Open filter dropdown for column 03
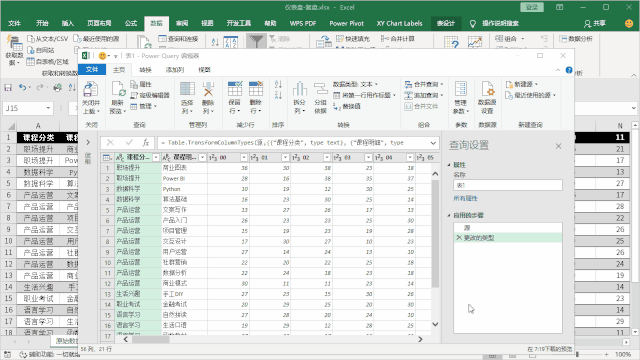The height and width of the screenshot is (360, 640). (x=369, y=158)
